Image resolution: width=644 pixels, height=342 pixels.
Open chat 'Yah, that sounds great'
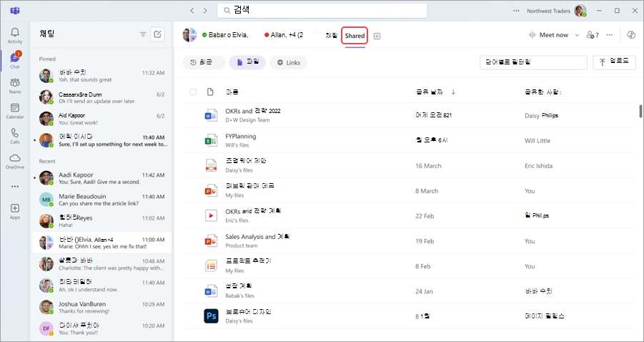pyautogui.click(x=101, y=76)
